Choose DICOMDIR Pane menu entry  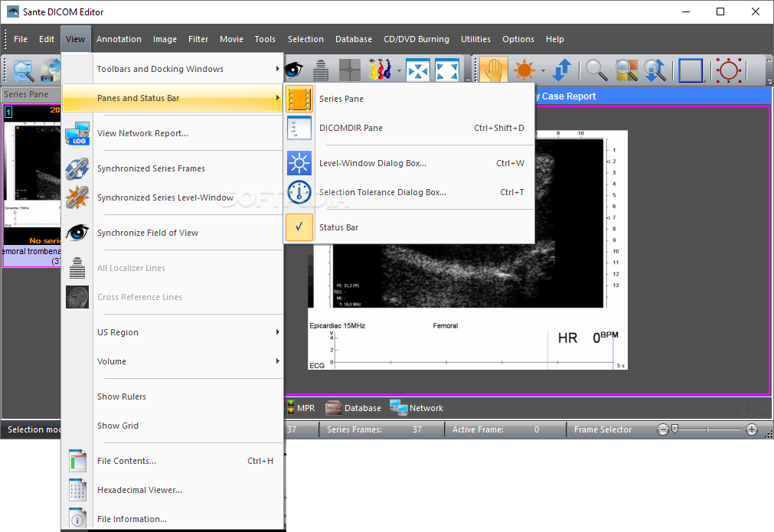pyautogui.click(x=410, y=128)
